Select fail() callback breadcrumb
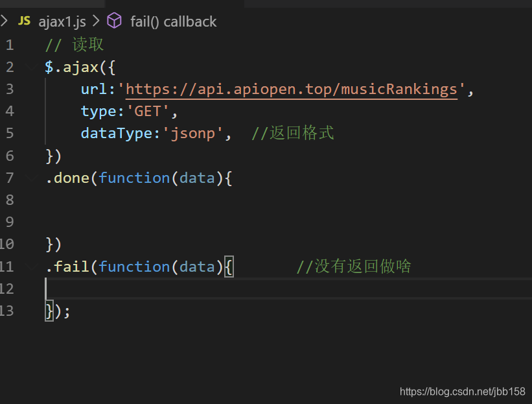 [174, 22]
